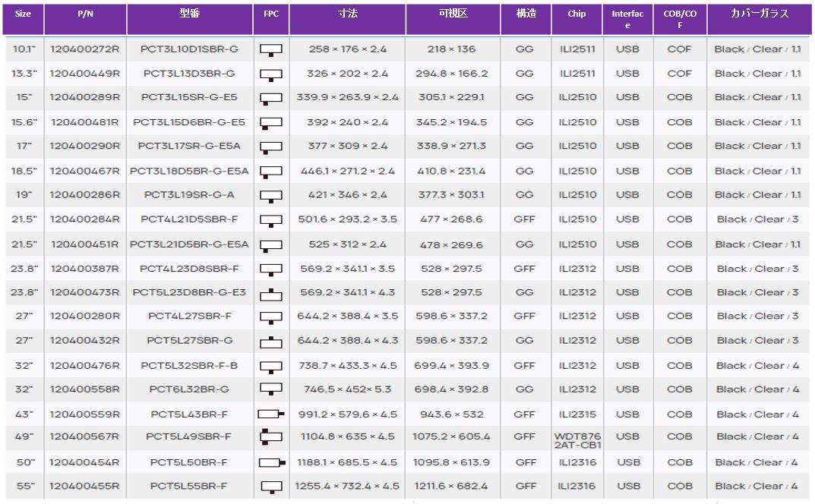Viewport: 815px width, 504px height.
Task: Select model PCT3L17SR-G-E5A
Action: [189, 146]
